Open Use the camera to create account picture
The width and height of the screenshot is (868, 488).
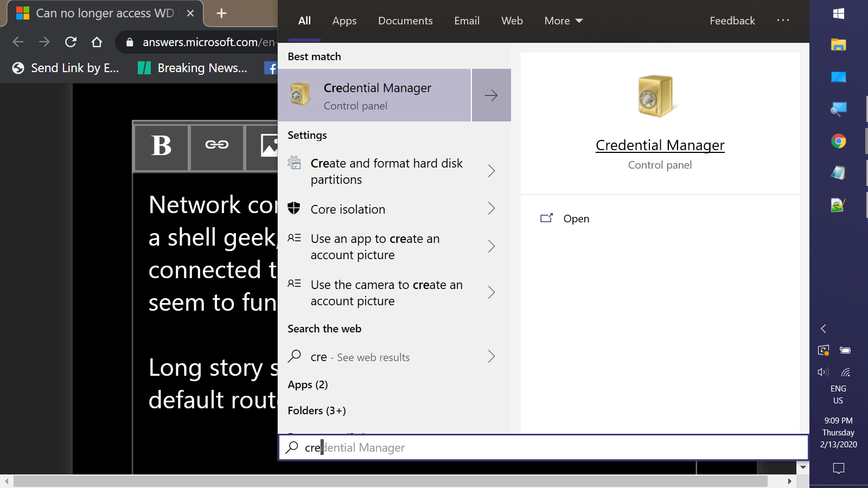[x=386, y=293]
